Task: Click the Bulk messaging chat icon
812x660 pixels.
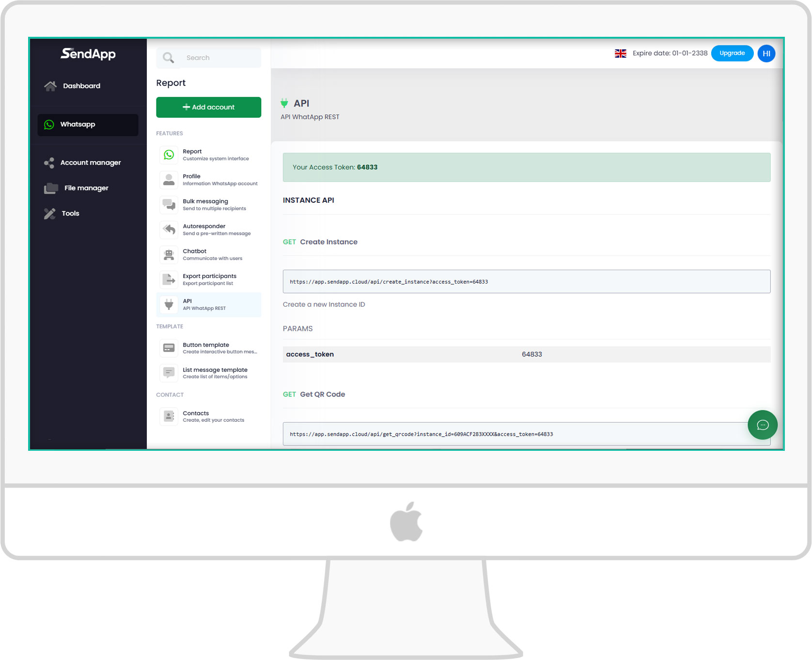Action: (169, 205)
